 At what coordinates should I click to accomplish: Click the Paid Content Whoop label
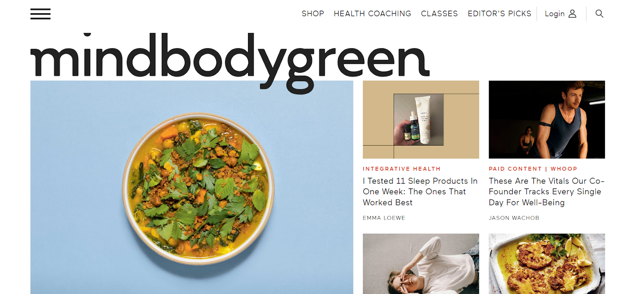click(x=533, y=169)
